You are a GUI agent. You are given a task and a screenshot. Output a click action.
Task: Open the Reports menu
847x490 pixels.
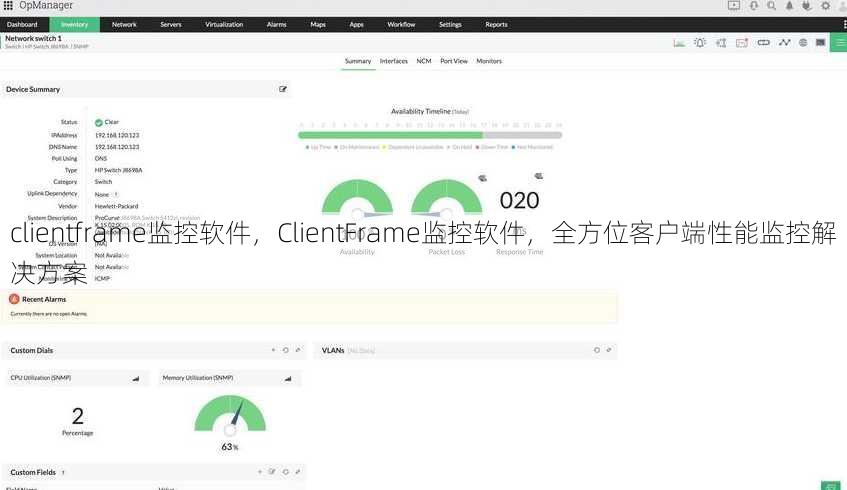[496, 24]
